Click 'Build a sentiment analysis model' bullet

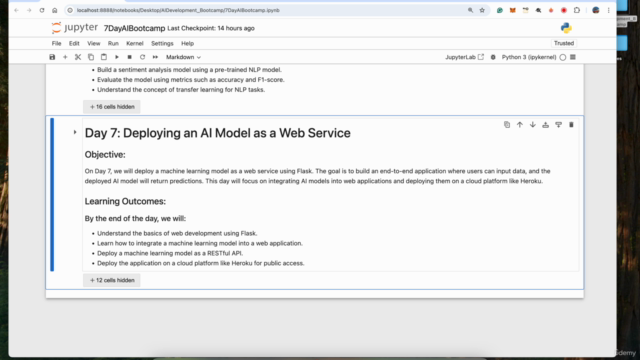pyautogui.click(x=189, y=70)
